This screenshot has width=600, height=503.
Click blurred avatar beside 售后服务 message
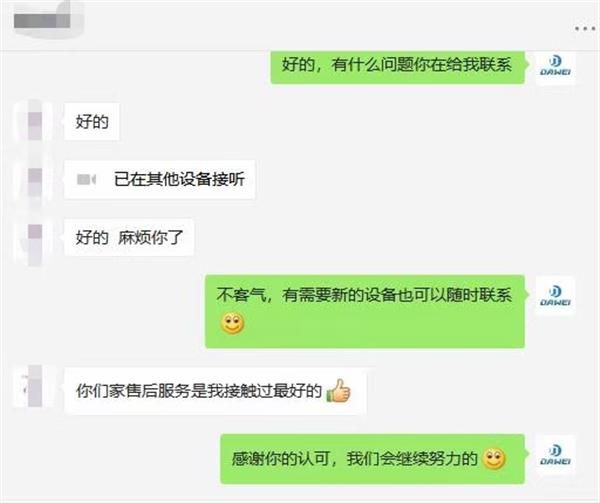[x=34, y=386]
